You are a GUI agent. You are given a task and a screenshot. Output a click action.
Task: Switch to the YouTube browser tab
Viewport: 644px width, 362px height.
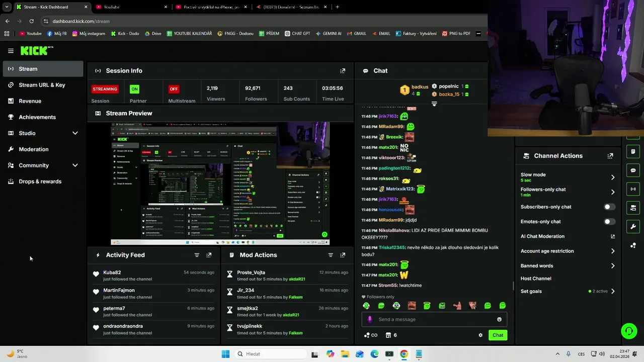(131, 7)
